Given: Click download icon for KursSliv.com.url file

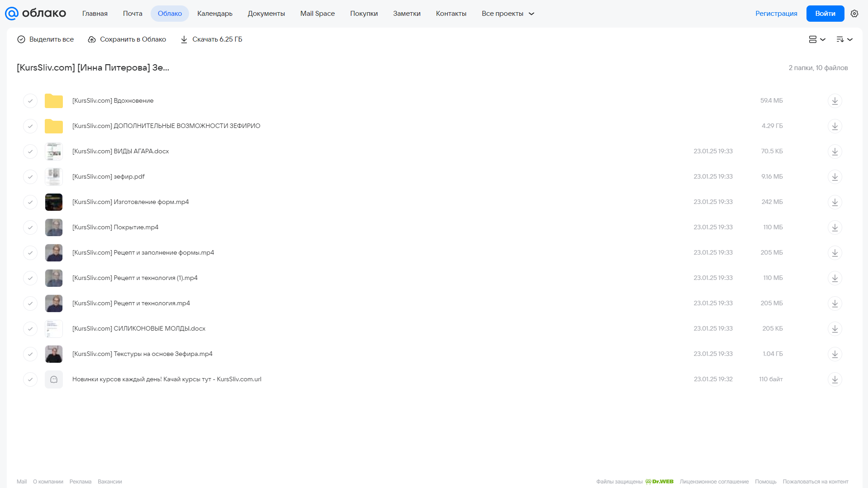Looking at the screenshot, I should pos(835,379).
